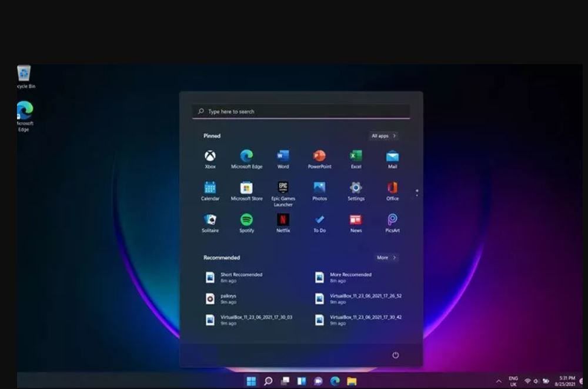The width and height of the screenshot is (588, 389).
Task: Click the Start menu power button
Action: (x=395, y=355)
